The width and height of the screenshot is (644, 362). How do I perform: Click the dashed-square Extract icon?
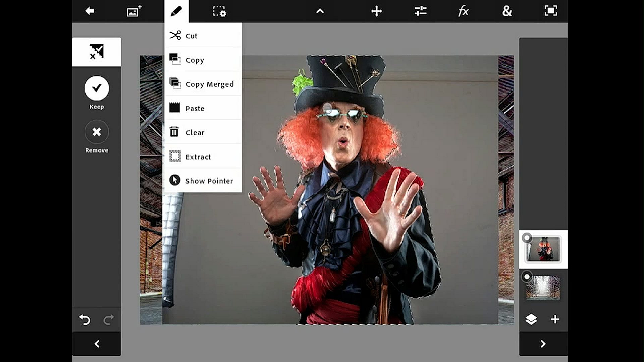(x=175, y=156)
